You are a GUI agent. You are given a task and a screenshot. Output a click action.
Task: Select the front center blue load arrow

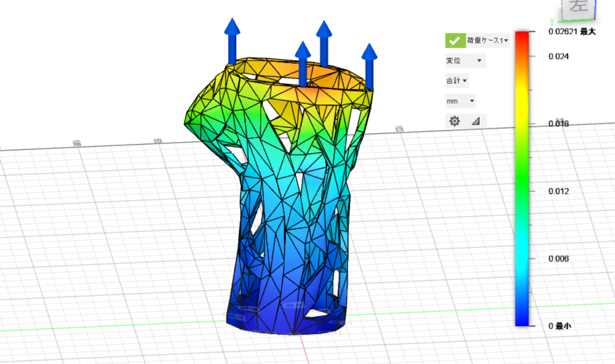point(302,64)
